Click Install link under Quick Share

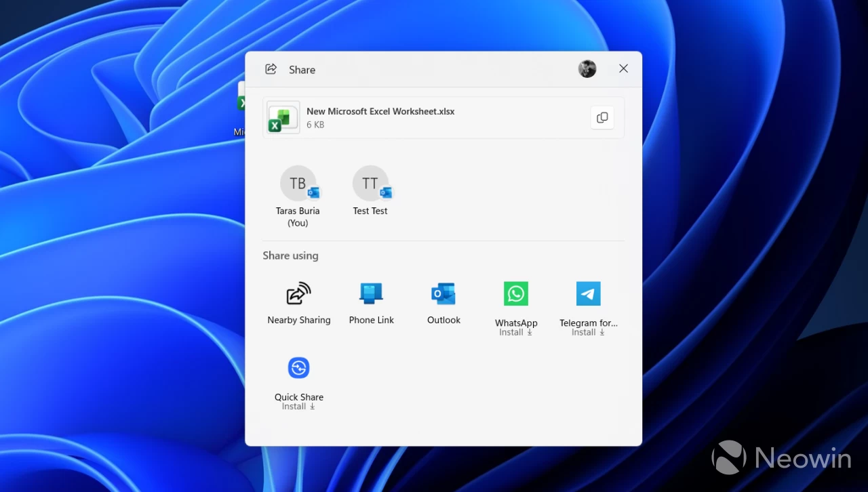pos(298,407)
